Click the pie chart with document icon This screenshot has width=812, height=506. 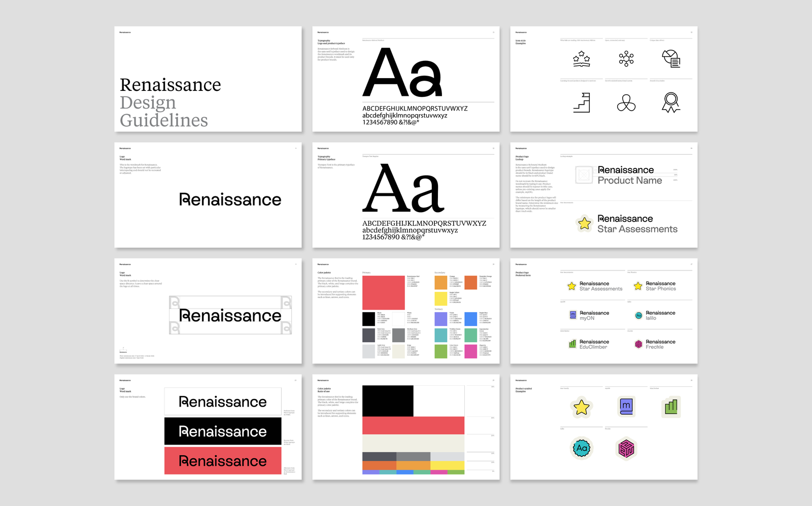tap(671, 59)
